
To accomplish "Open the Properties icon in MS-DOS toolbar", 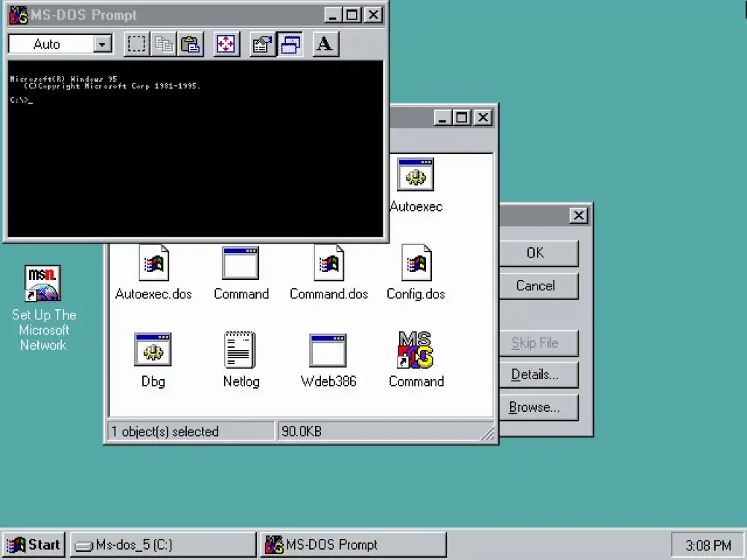I will coord(263,44).
